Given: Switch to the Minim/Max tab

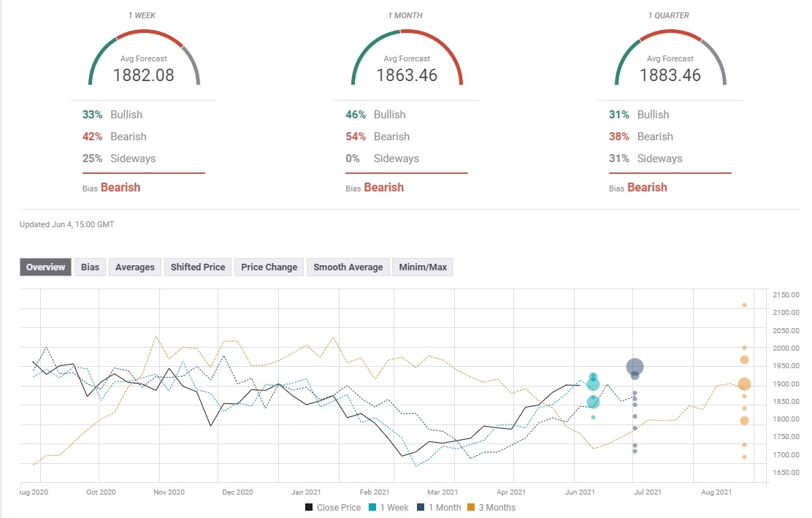Looking at the screenshot, I should coord(424,267).
